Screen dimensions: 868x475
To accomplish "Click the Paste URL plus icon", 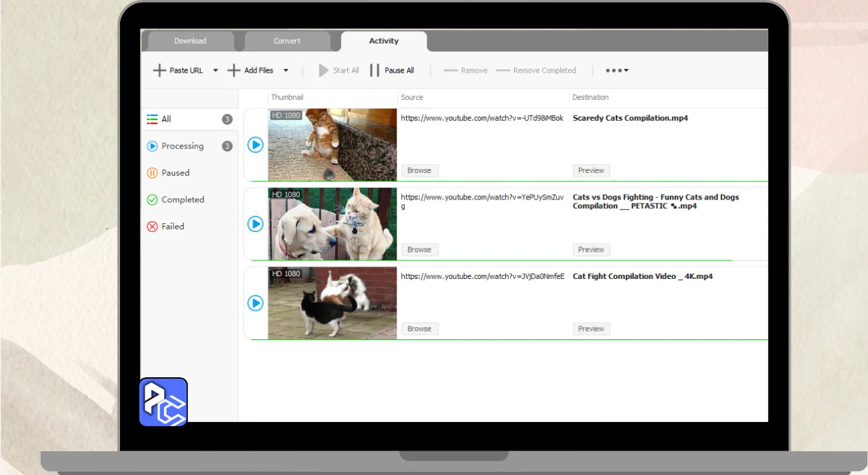I will point(159,71).
